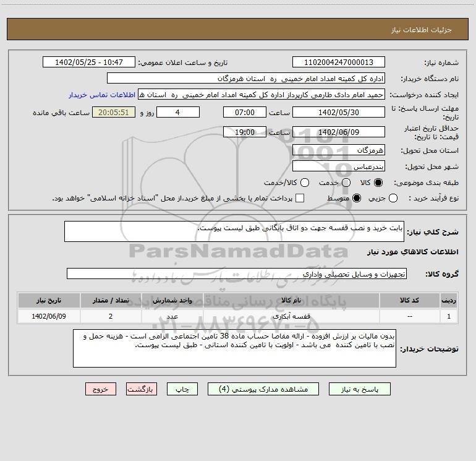
Task: Click the شرح کلی نیاز text area
Action: pos(234,231)
